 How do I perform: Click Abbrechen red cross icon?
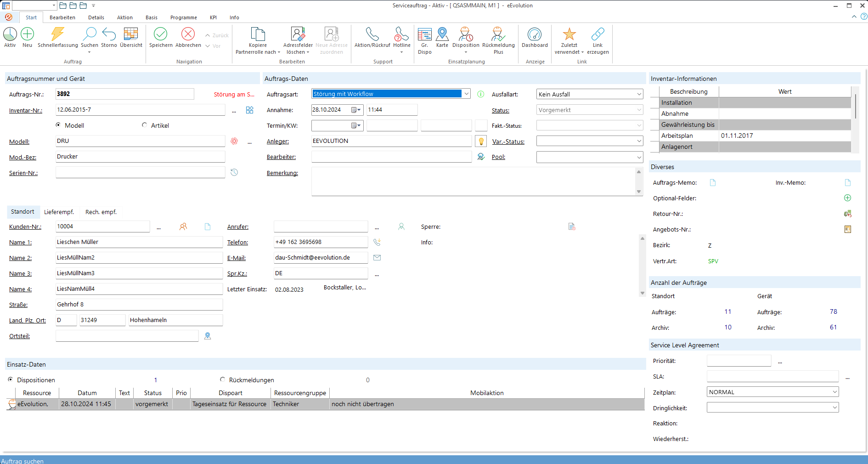[188, 34]
